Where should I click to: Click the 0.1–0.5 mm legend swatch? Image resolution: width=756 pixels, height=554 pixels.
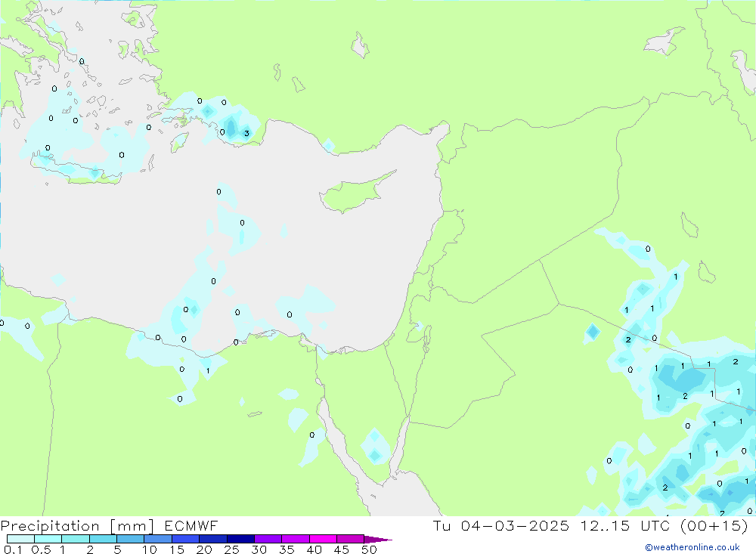(20, 539)
